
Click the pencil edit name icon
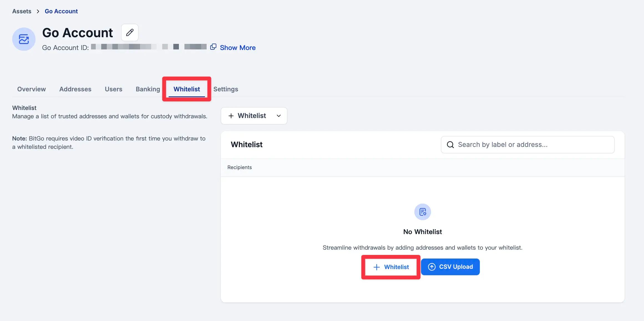pos(130,32)
